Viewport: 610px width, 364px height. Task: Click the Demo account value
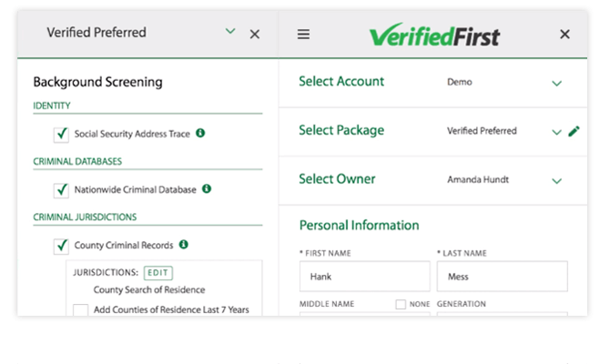(460, 82)
